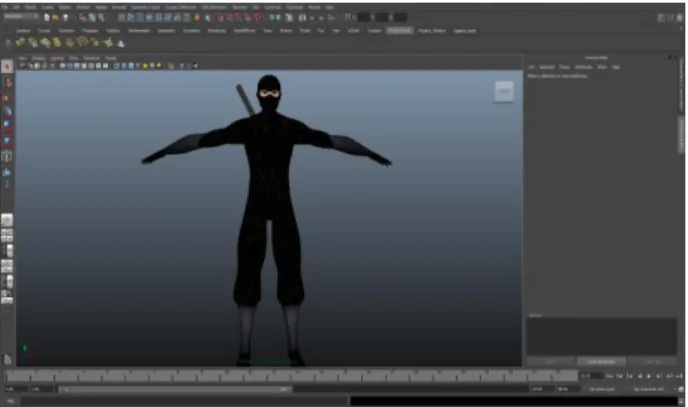Open the File menu

coord(5,7)
